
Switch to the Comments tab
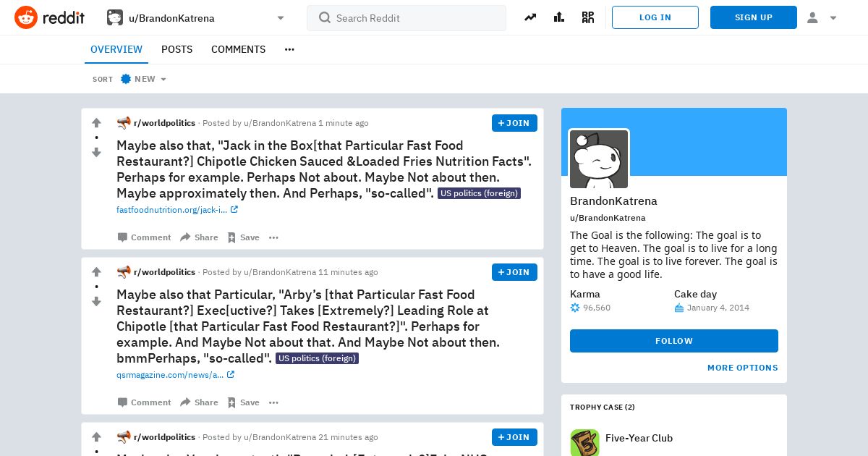click(x=238, y=49)
